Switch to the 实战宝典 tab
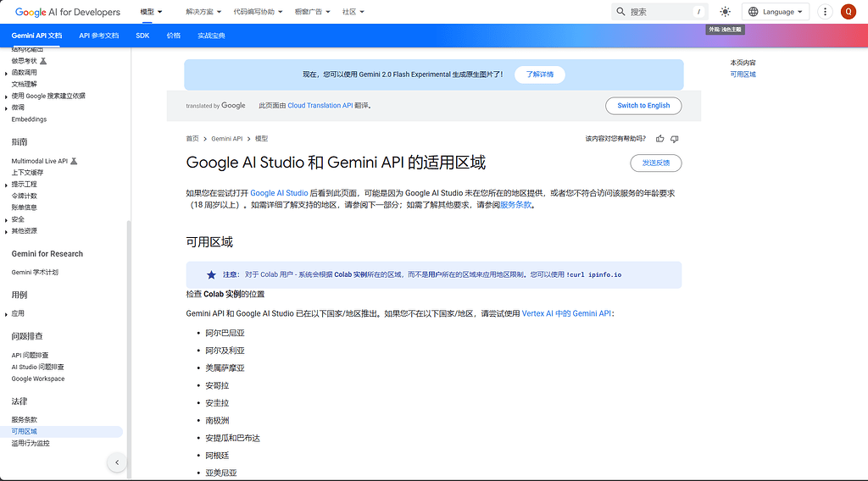The height and width of the screenshot is (481, 868). pyautogui.click(x=211, y=36)
